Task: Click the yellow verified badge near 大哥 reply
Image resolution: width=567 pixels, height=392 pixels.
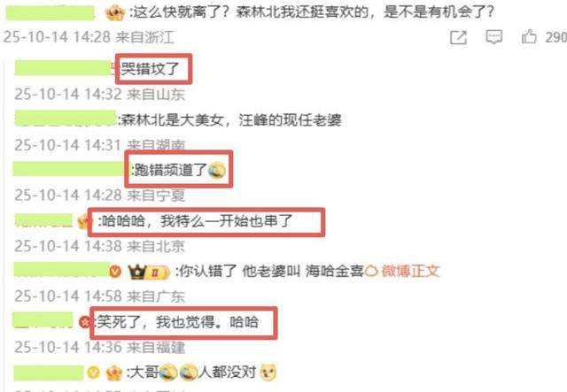Action: [93, 373]
